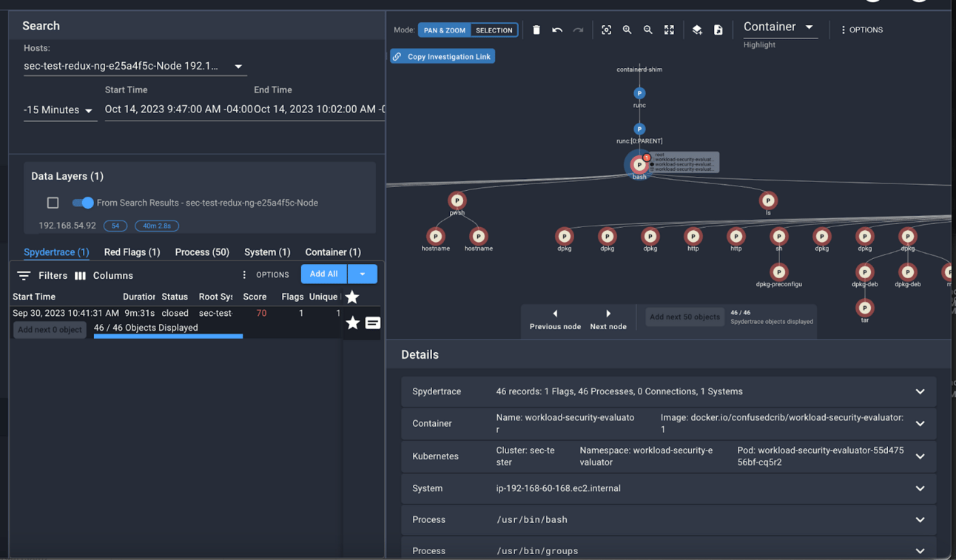Click the star icon in results row
The image size is (956, 560).
353,323
